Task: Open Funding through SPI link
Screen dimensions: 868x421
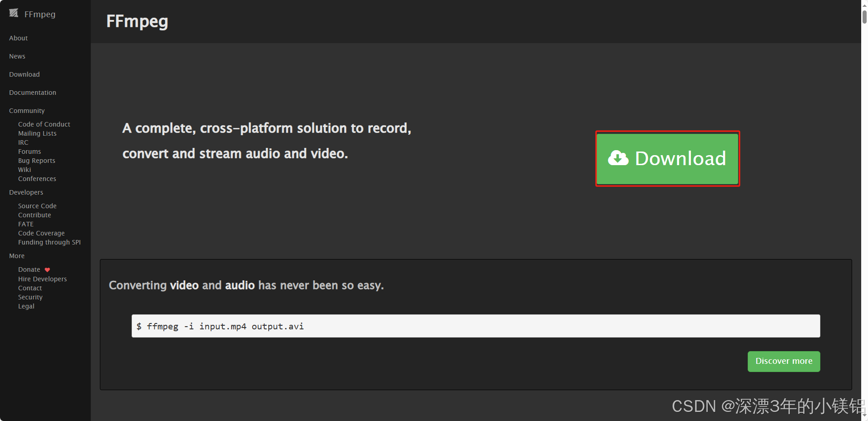Action: [49, 242]
